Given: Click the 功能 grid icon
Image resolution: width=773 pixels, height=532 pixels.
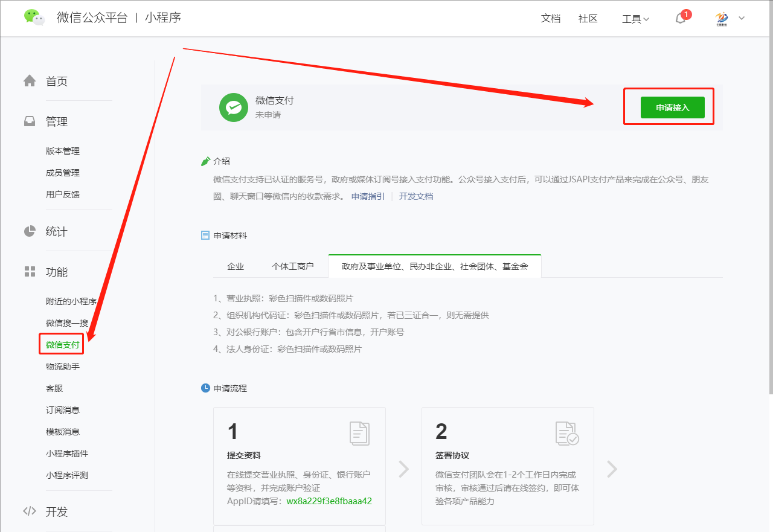Looking at the screenshot, I should point(30,272).
